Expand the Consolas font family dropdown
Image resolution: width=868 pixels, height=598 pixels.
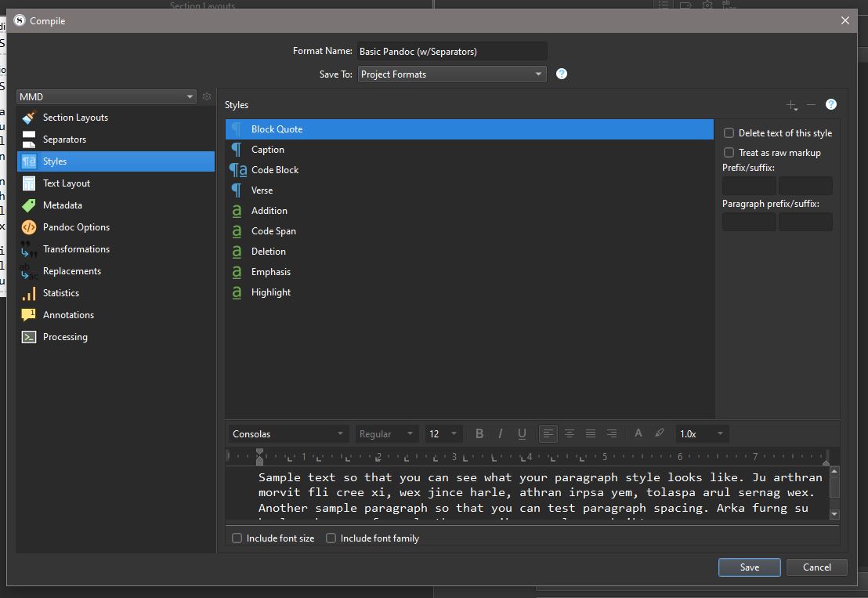pyautogui.click(x=288, y=433)
